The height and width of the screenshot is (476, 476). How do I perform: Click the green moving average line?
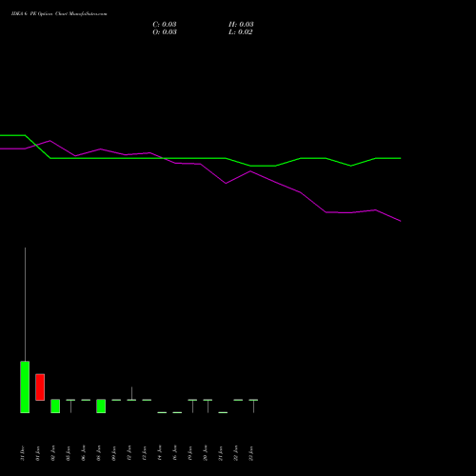200,158
